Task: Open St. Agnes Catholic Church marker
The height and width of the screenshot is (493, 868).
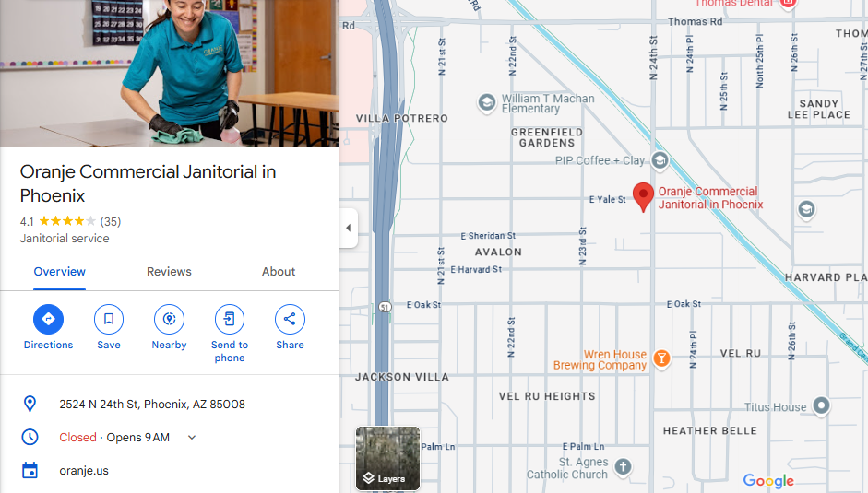Action: (624, 466)
